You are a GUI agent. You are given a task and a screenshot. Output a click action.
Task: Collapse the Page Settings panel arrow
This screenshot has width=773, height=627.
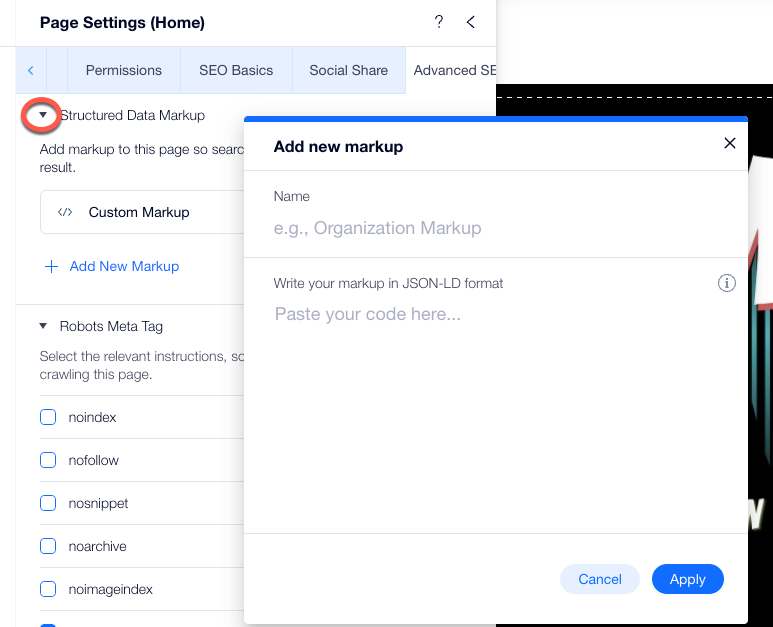click(471, 22)
